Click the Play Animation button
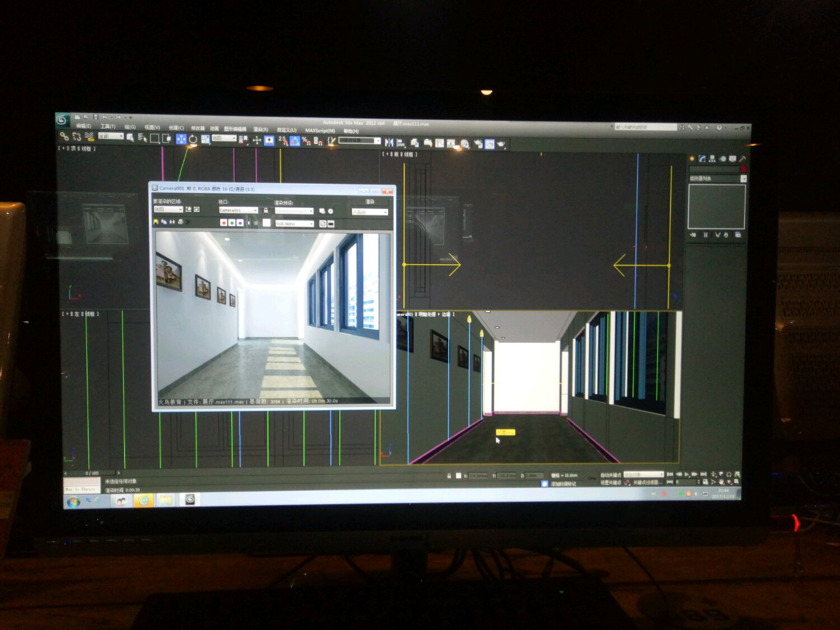The width and height of the screenshot is (840, 630). click(x=687, y=474)
